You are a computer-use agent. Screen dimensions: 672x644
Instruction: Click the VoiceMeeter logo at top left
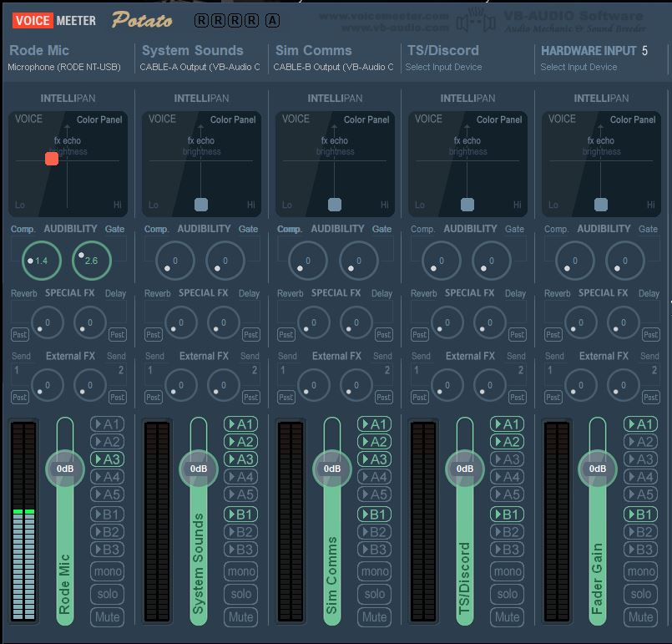54,20
